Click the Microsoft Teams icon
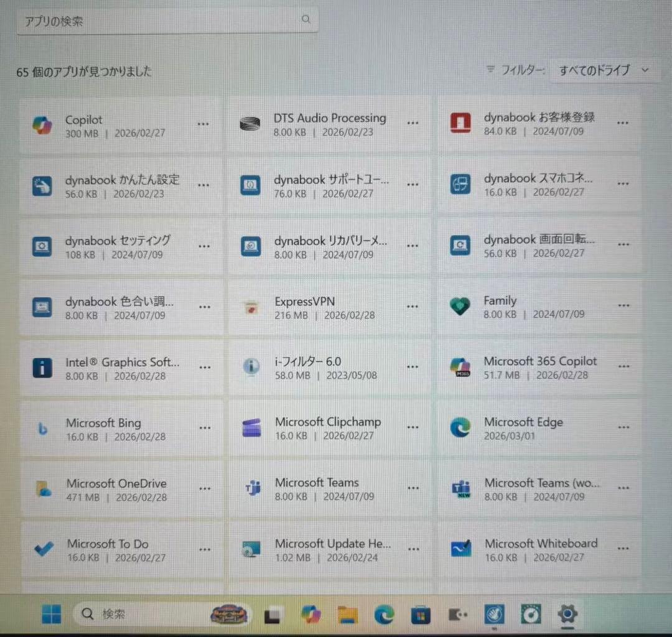The height and width of the screenshot is (637, 672). click(x=253, y=488)
